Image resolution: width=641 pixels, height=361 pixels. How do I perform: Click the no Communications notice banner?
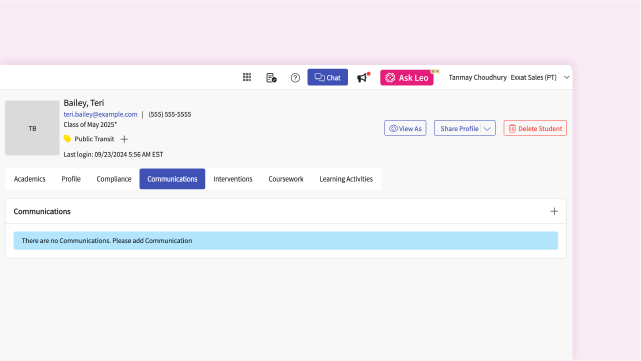coord(286,241)
